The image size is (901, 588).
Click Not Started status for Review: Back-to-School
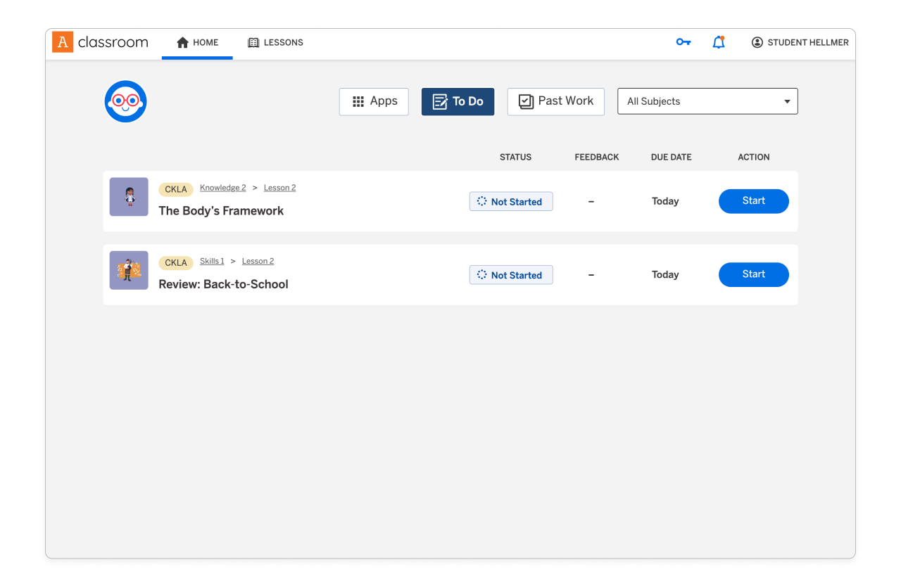[x=511, y=275]
